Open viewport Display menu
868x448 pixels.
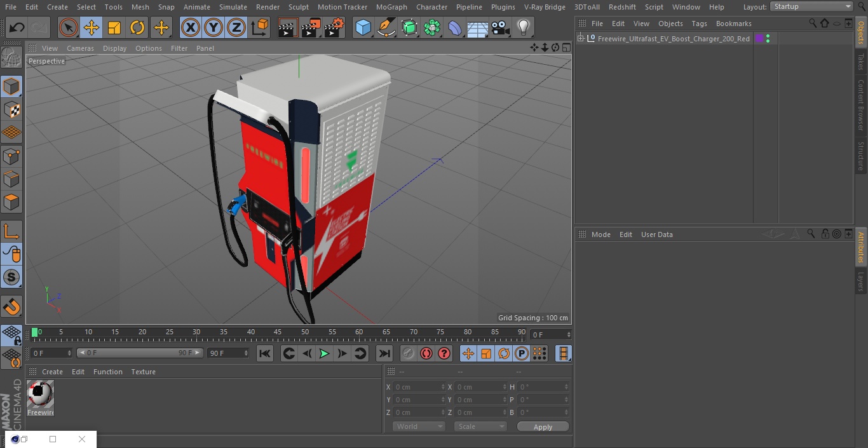click(x=114, y=48)
